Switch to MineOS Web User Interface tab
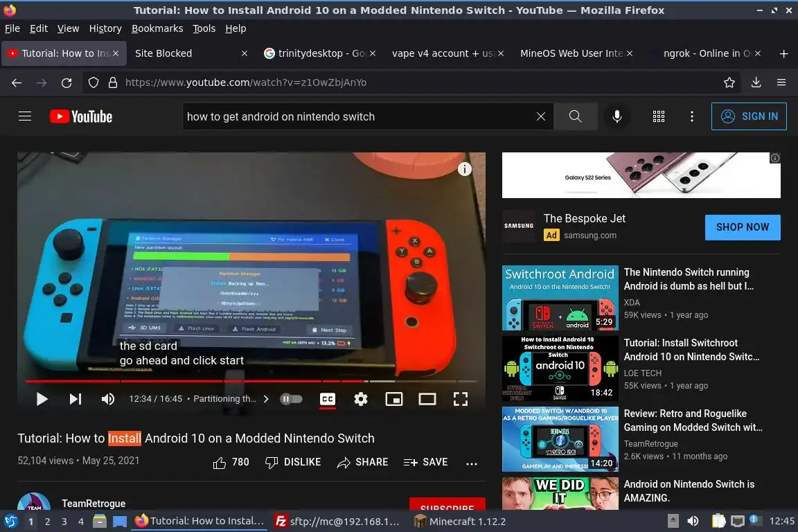This screenshot has width=798, height=532. 576,53
